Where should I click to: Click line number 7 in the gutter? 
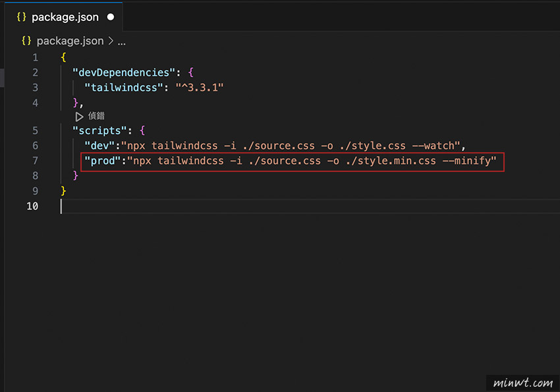[x=35, y=161]
